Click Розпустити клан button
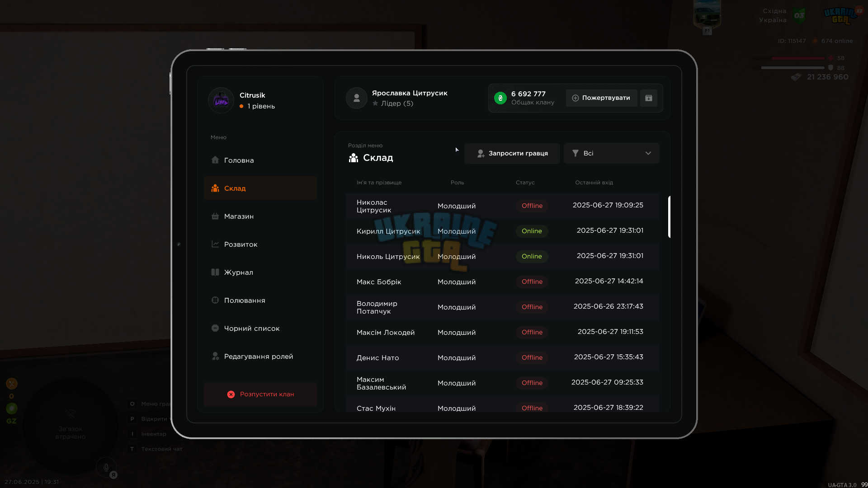 point(260,394)
